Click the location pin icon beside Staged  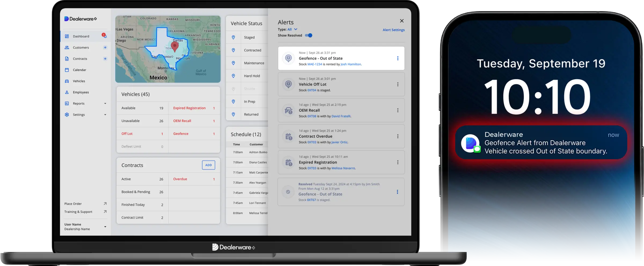(233, 38)
